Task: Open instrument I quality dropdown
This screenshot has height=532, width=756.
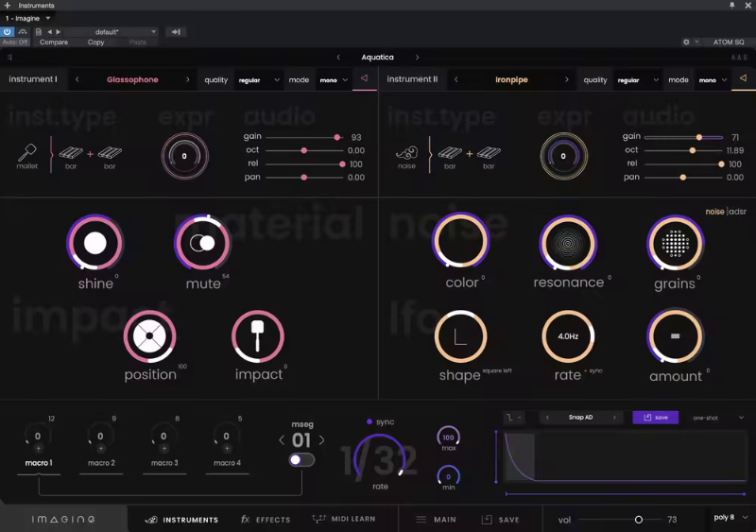Action: coord(258,80)
